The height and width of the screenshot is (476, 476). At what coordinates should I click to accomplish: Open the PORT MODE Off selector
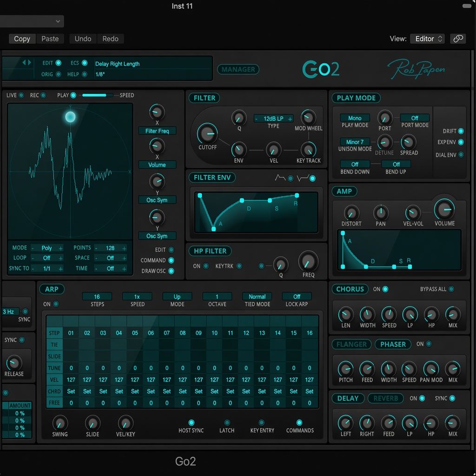tap(414, 118)
